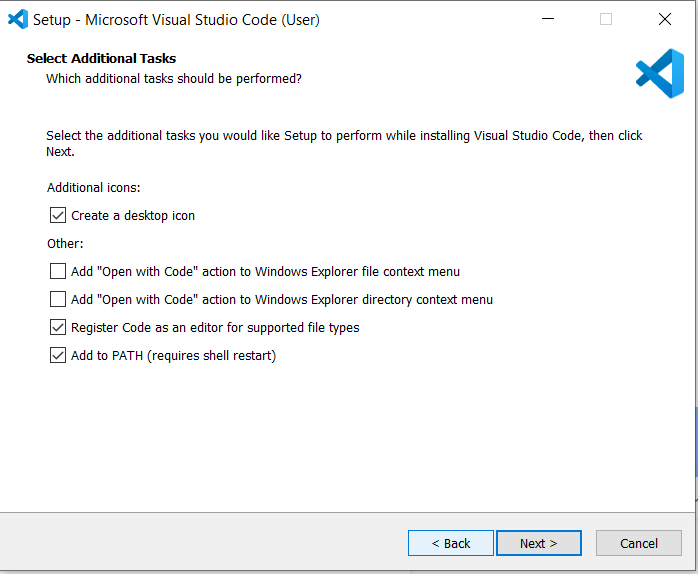This screenshot has width=698, height=574.
Task: Uncheck Register Code as an editor checkbox
Action: (58, 327)
